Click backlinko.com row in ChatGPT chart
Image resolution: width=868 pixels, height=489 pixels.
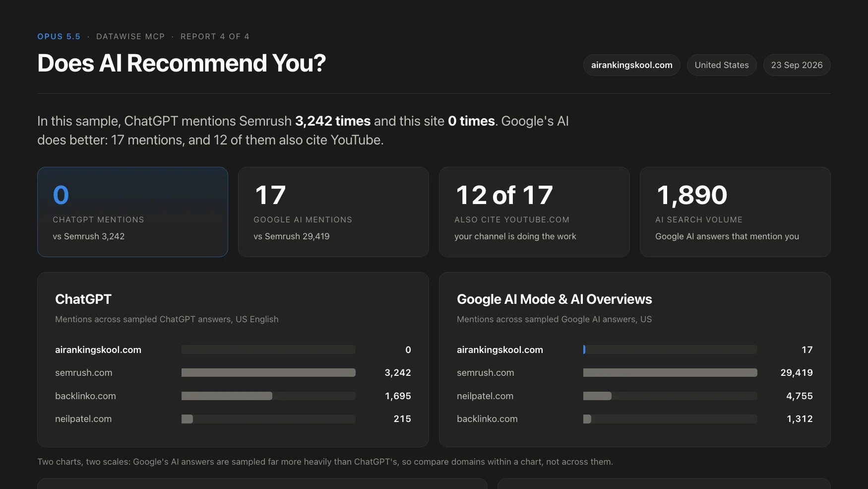click(233, 396)
